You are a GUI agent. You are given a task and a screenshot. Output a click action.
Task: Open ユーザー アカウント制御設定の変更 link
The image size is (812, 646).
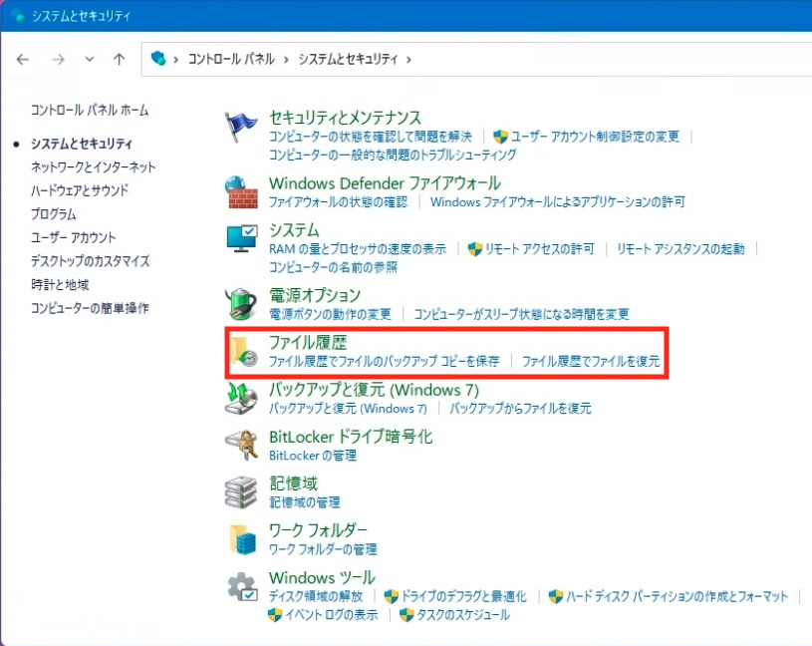tap(595, 137)
